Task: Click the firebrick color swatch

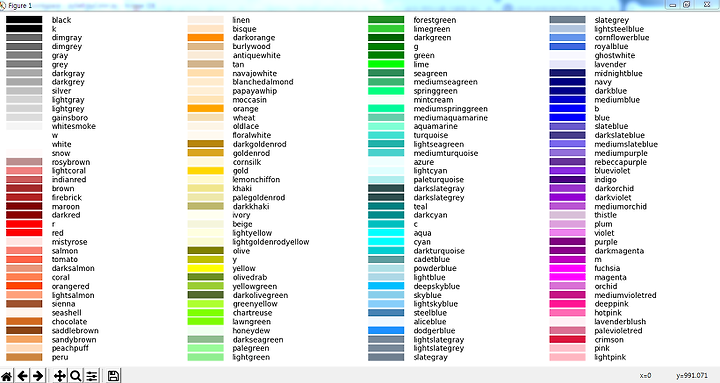Action: (24, 197)
